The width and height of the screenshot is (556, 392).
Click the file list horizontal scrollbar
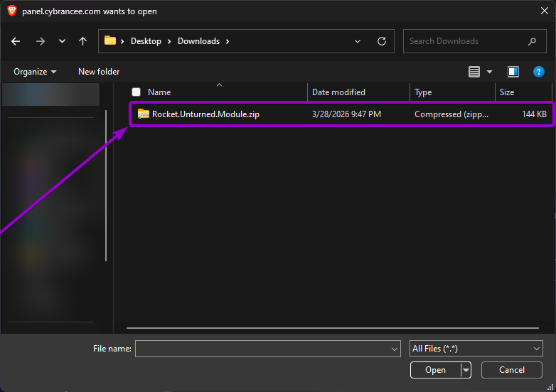click(333, 328)
